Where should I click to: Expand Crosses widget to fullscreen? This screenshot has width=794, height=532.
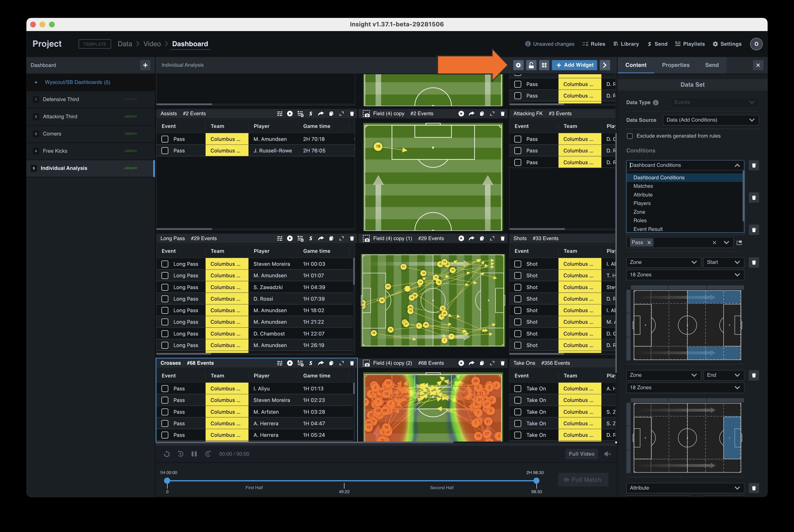tap(342, 363)
